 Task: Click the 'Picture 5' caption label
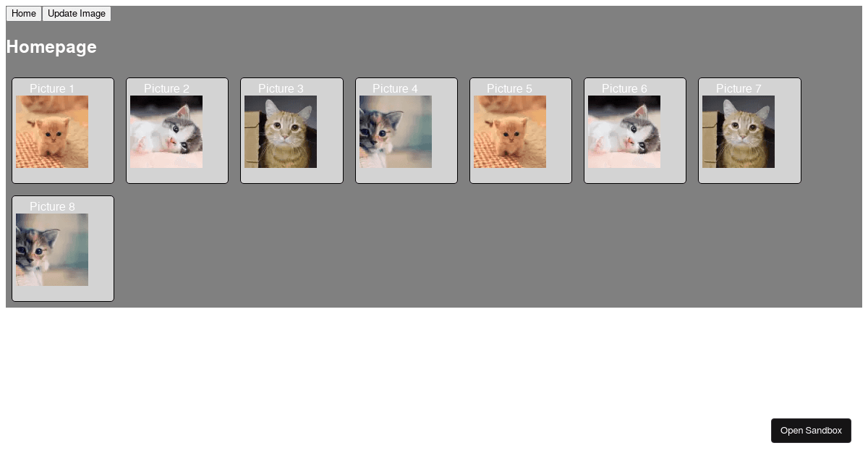(x=509, y=88)
